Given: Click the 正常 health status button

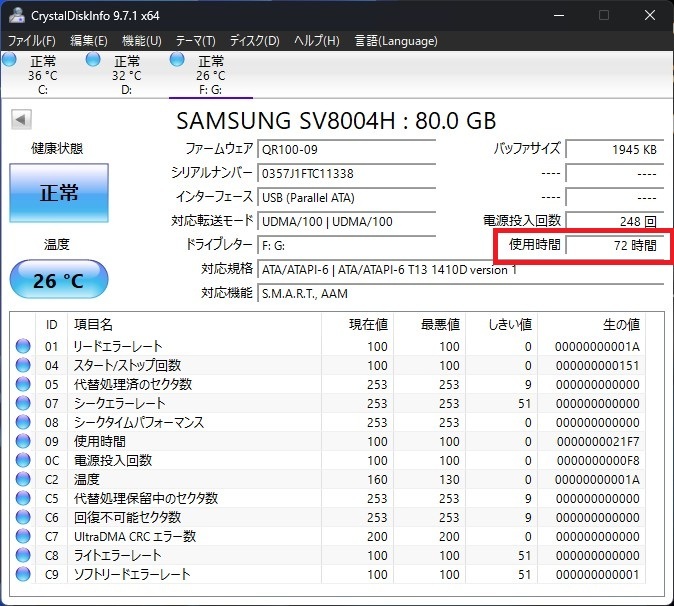Looking at the screenshot, I should coord(58,193).
